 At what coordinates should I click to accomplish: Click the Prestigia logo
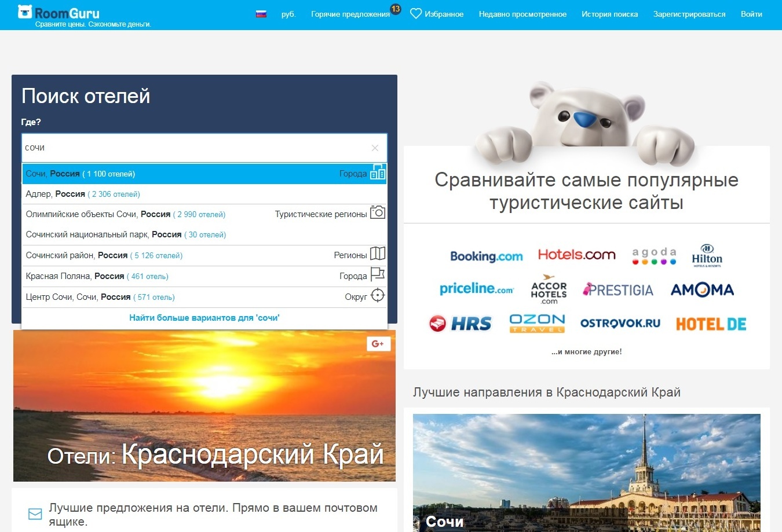tap(618, 290)
